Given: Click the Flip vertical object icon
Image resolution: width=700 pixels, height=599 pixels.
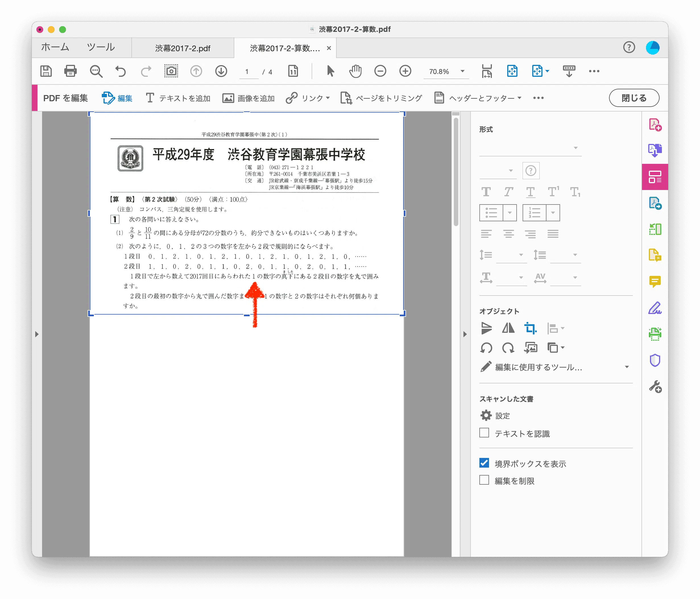Looking at the screenshot, I should (486, 328).
